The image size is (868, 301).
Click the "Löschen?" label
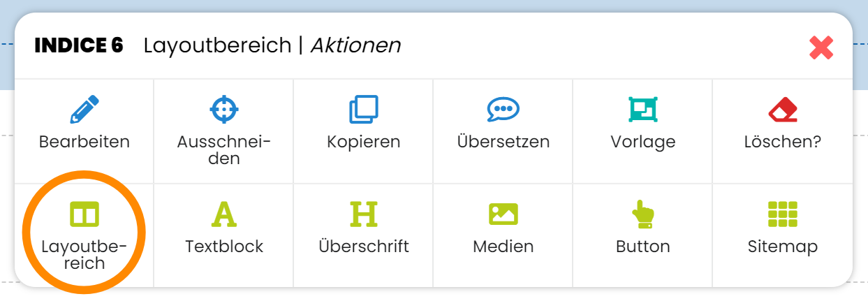[783, 142]
